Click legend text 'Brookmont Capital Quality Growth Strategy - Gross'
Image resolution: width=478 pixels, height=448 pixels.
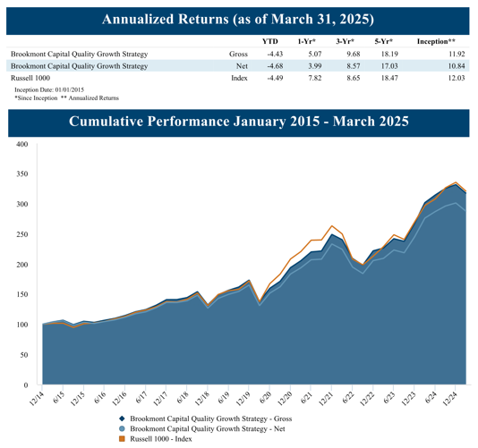coord(211,418)
